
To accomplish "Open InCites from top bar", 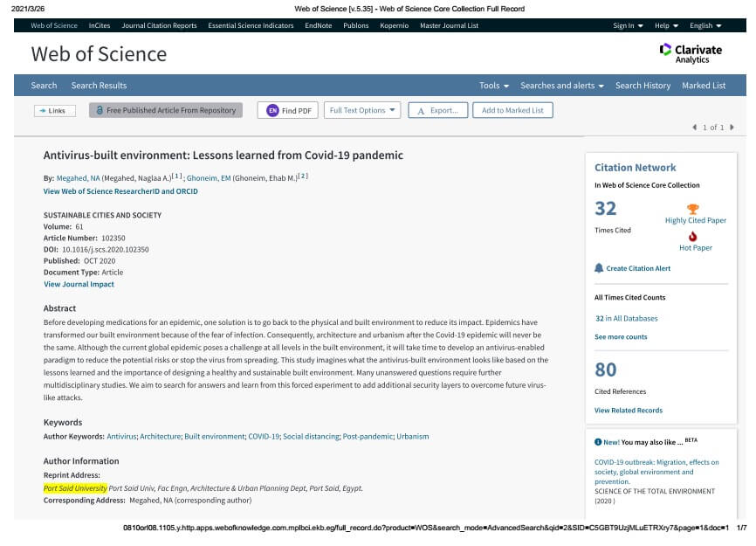I will [100, 25].
